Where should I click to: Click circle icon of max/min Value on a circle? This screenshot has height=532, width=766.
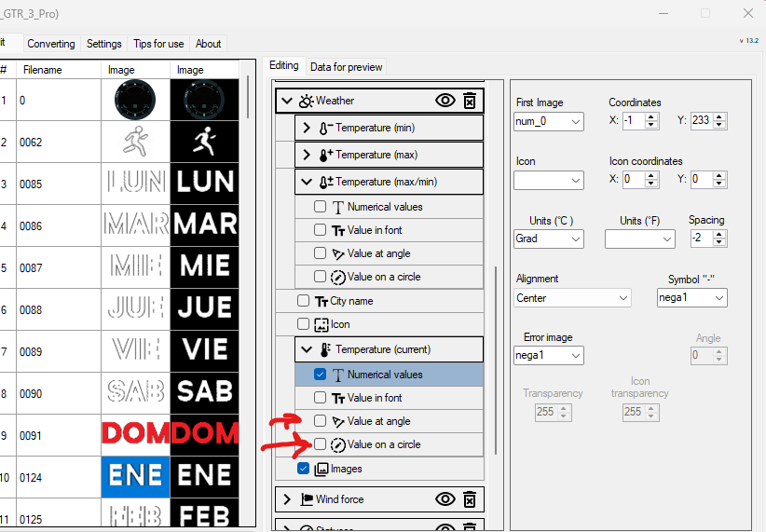tap(338, 277)
